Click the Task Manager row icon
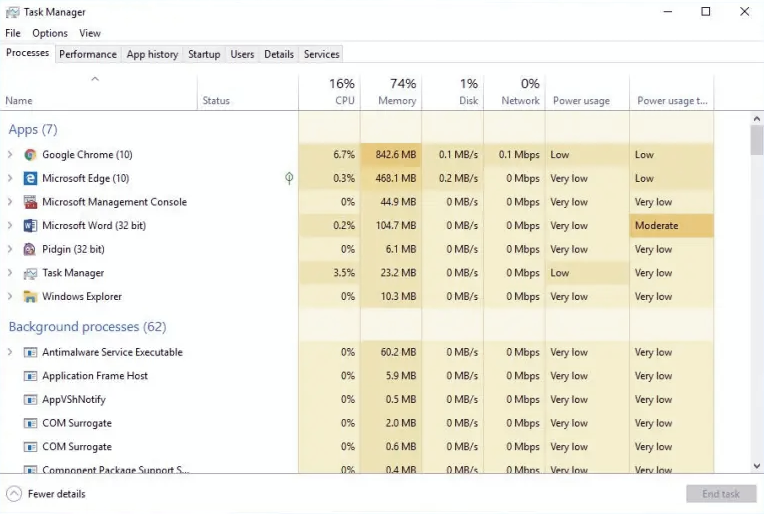 tap(30, 273)
